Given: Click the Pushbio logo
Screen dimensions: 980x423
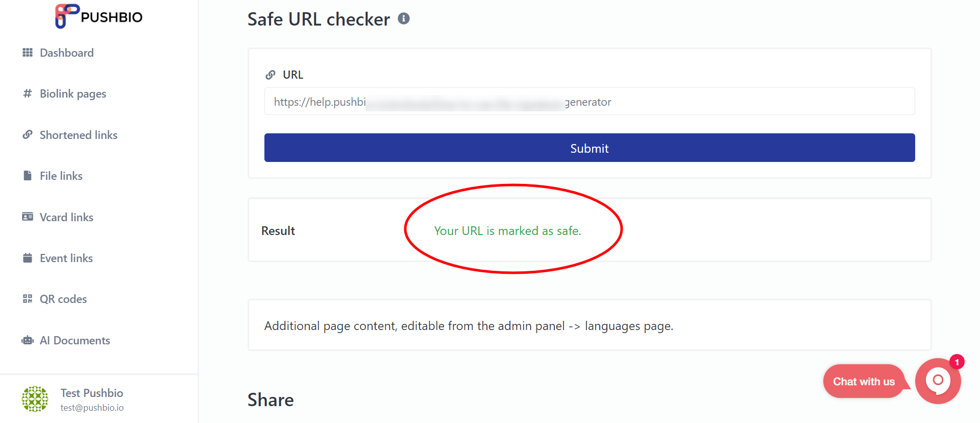Looking at the screenshot, I should coord(97,16).
